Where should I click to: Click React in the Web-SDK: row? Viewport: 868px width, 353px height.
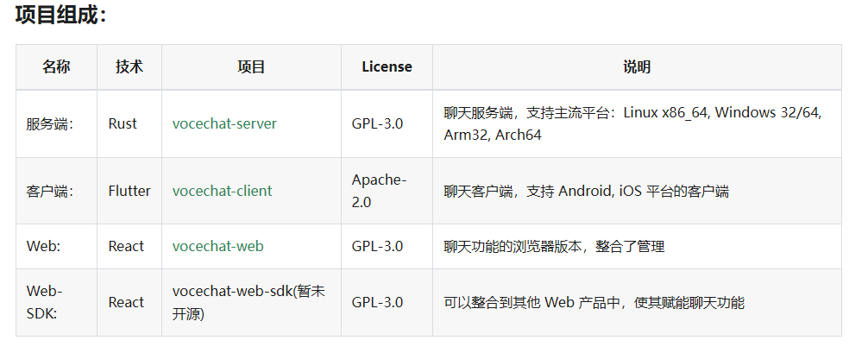(126, 303)
